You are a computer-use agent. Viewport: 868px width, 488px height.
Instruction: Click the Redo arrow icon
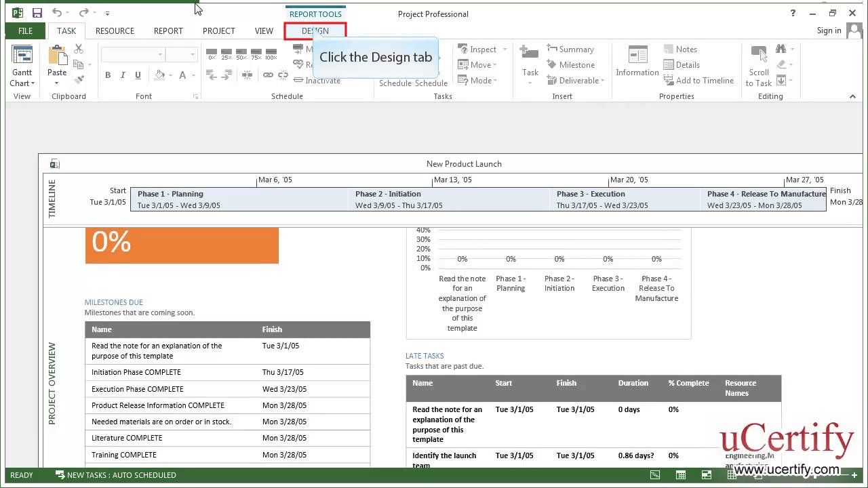[83, 13]
